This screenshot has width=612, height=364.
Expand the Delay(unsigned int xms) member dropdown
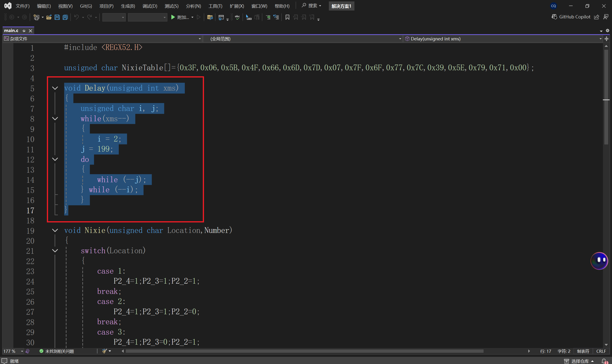click(600, 39)
